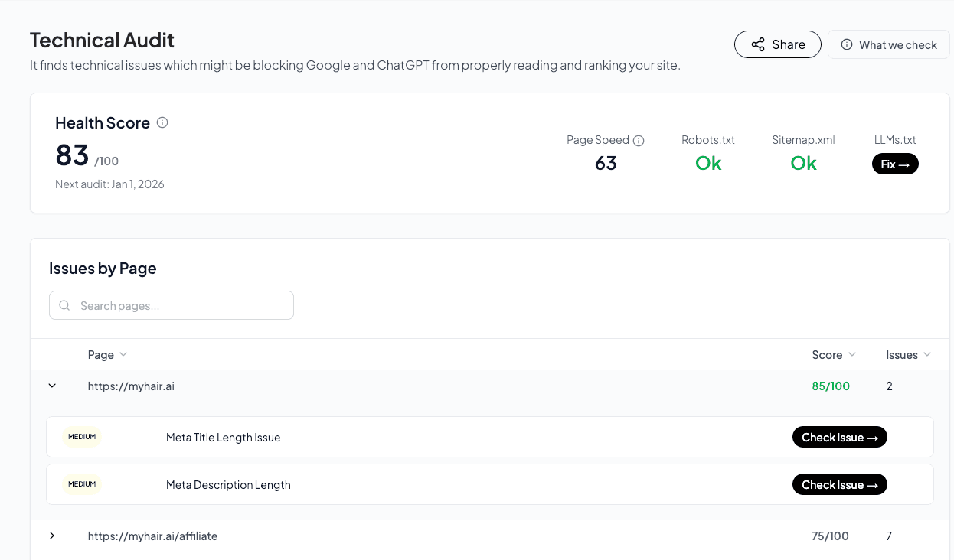Viewport: 954px width, 560px height.
Task: Click the Search pages input field
Action: coord(171,305)
